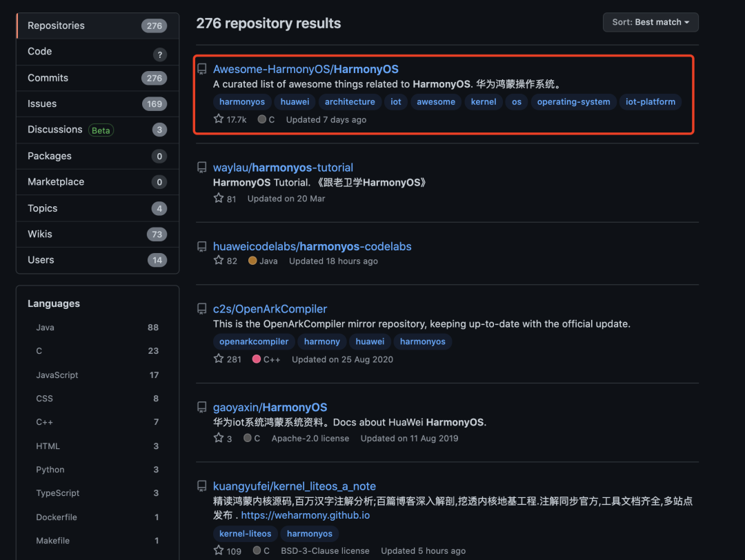Click the repo icon beside huaweicodelabs/harmonyos-codelabs
745x560 pixels.
point(202,246)
